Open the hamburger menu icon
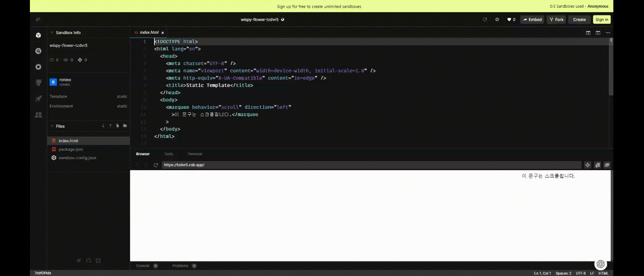Image resolution: width=644 pixels, height=276 pixels. 38,20
